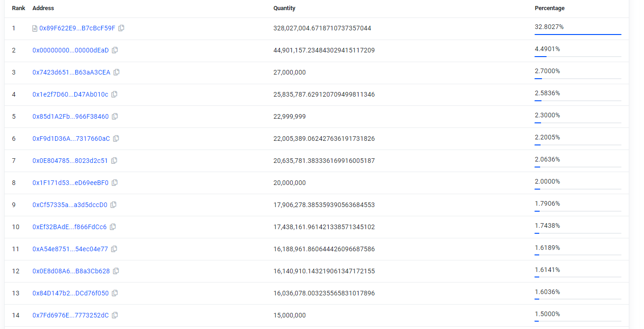Copy the 0x7Fd6976E...7773252dC address
644x329 pixels.
click(x=115, y=315)
